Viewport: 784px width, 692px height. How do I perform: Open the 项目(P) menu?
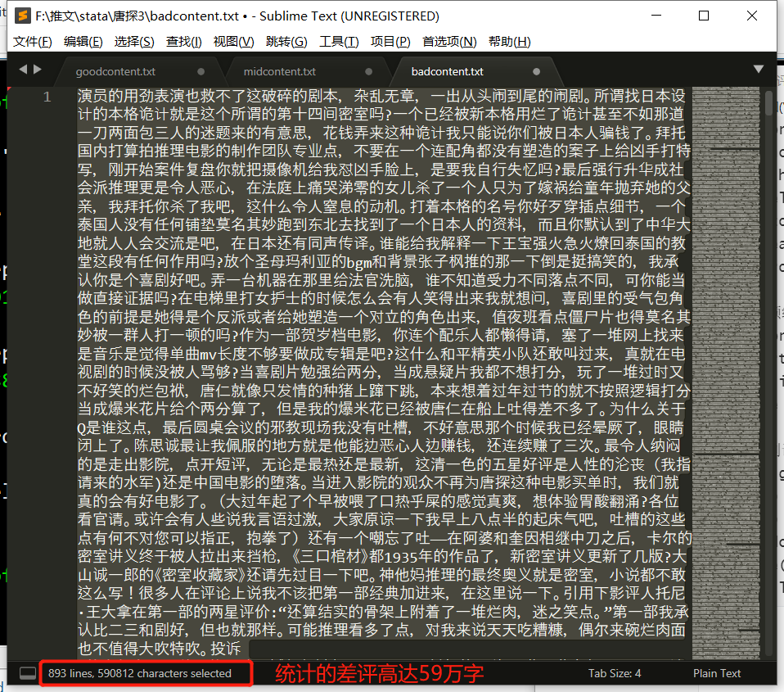click(x=390, y=42)
